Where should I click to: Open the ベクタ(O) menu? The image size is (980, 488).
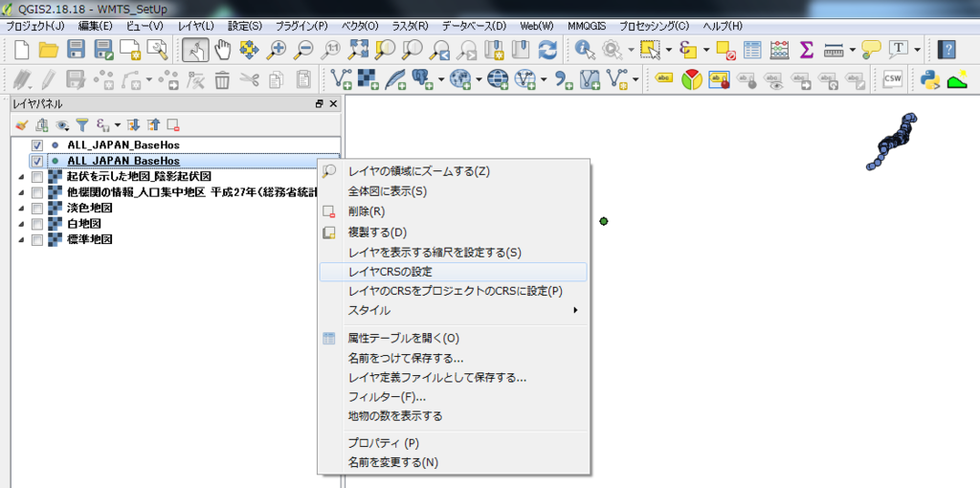(360, 26)
